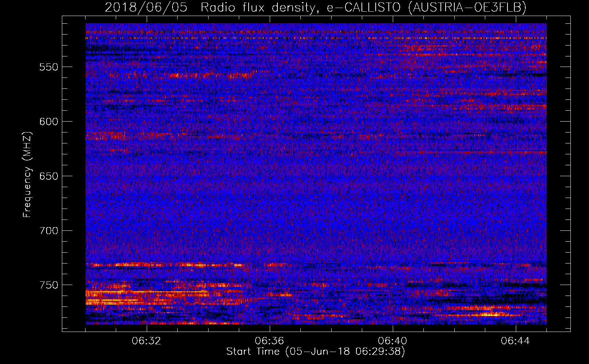Click the 06:44 time tick label

(516, 341)
